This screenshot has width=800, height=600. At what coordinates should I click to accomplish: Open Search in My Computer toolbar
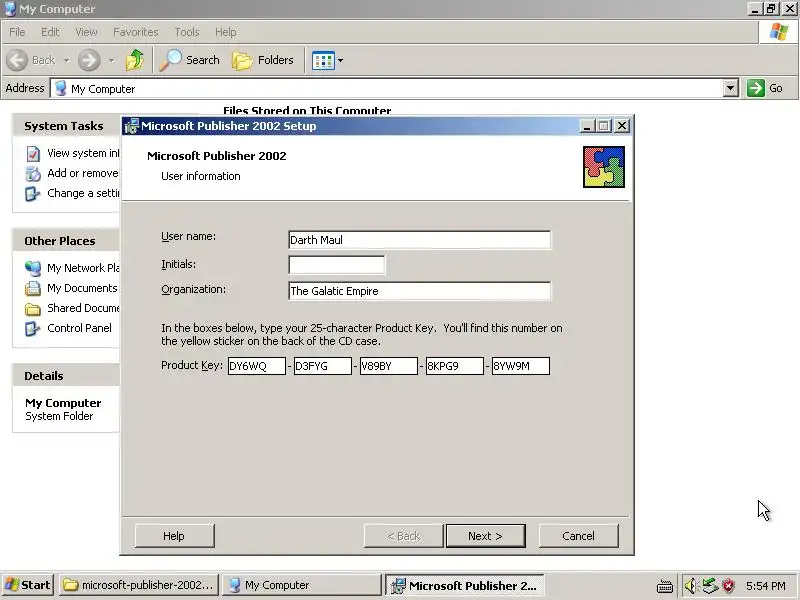coord(189,60)
